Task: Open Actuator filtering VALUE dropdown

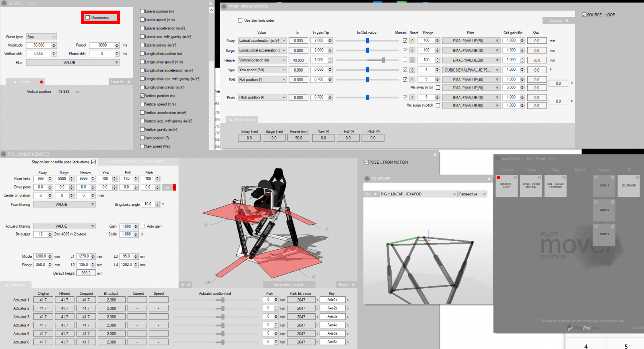Action: tap(64, 226)
